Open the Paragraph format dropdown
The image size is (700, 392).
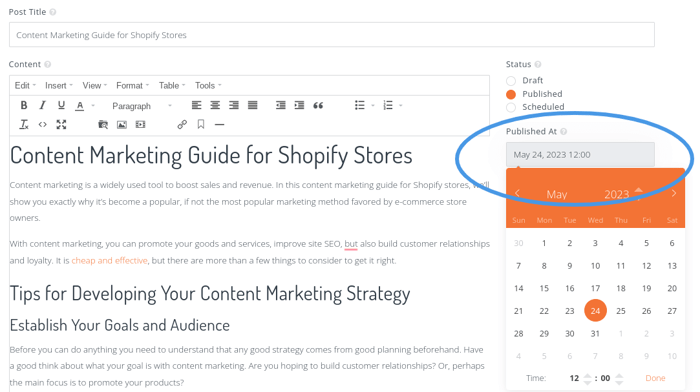tap(141, 106)
